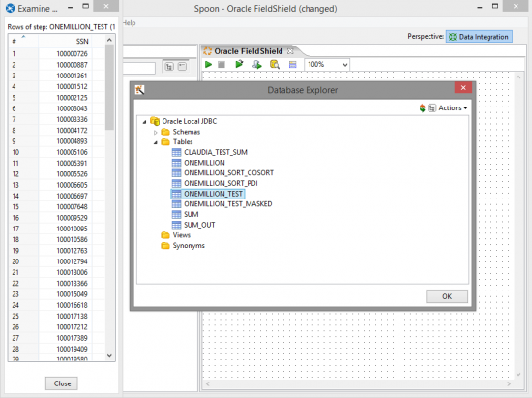Image resolution: width=532 pixels, height=398 pixels.
Task: Run the transformation with green play icon
Action: pos(208,64)
